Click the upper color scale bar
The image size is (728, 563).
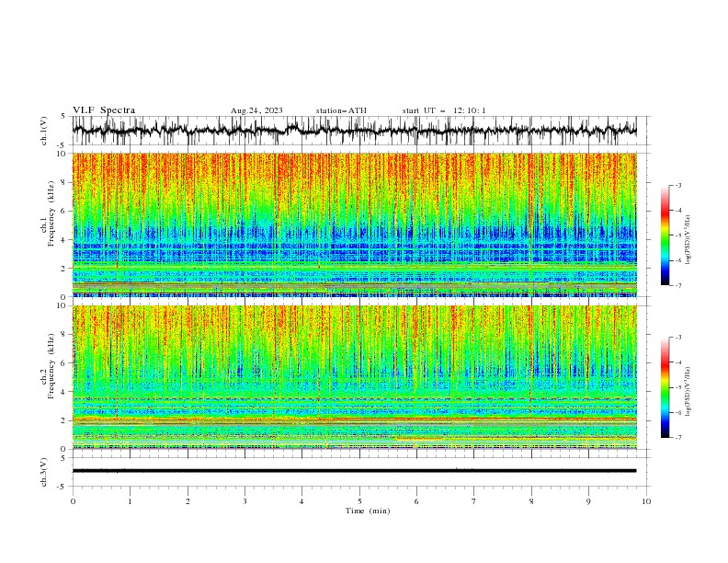665,236
